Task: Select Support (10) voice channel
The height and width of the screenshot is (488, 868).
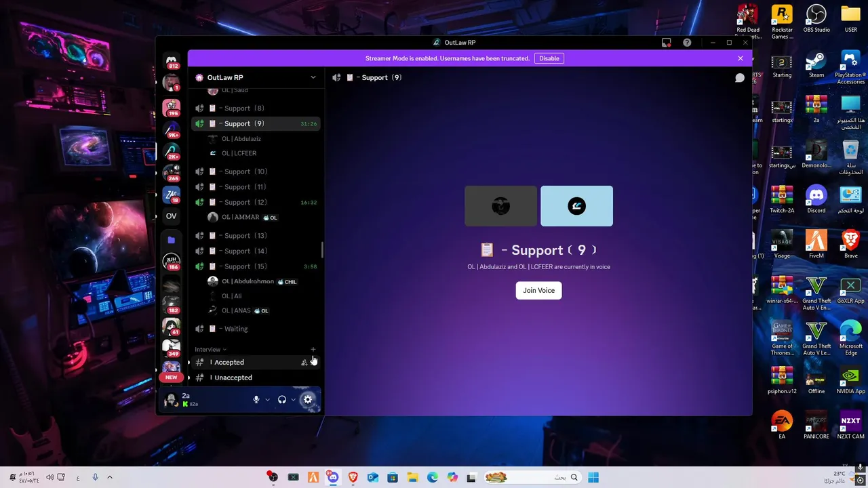Action: [x=256, y=171]
